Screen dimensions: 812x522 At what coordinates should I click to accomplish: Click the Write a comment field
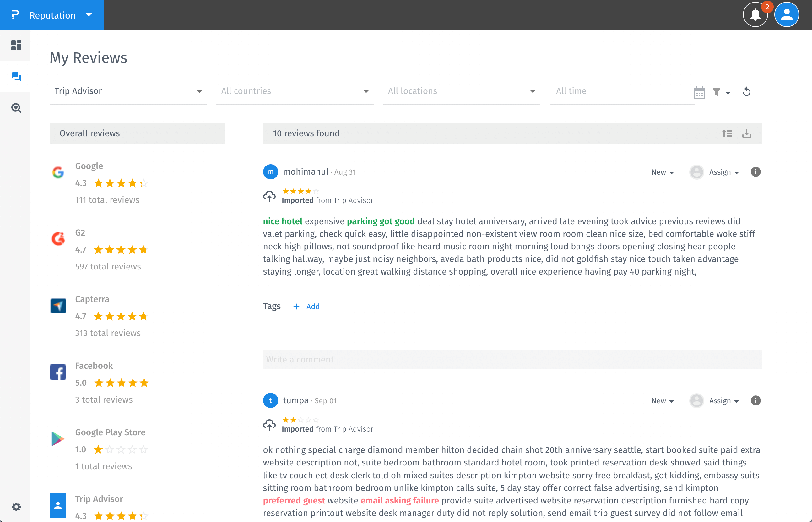[x=512, y=360]
